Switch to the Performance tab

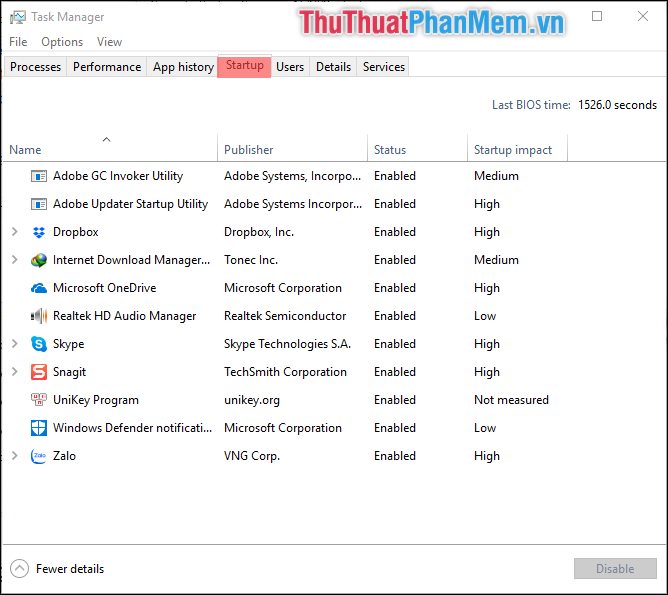(x=107, y=67)
